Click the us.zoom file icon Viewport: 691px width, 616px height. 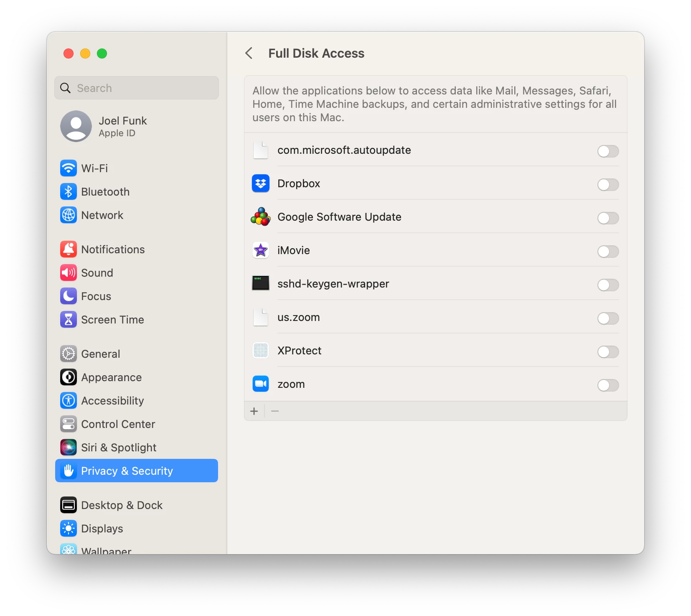point(261,317)
